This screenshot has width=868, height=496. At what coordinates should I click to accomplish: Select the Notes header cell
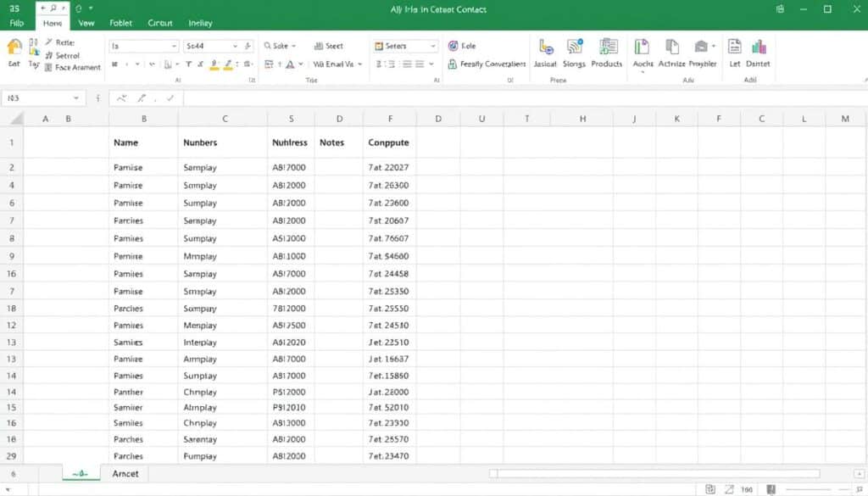click(x=339, y=142)
